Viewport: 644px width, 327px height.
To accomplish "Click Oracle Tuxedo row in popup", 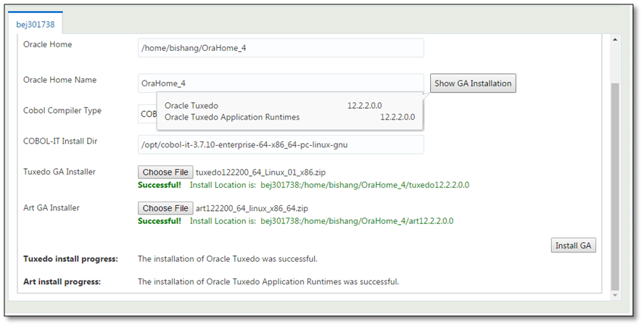I will coord(289,106).
